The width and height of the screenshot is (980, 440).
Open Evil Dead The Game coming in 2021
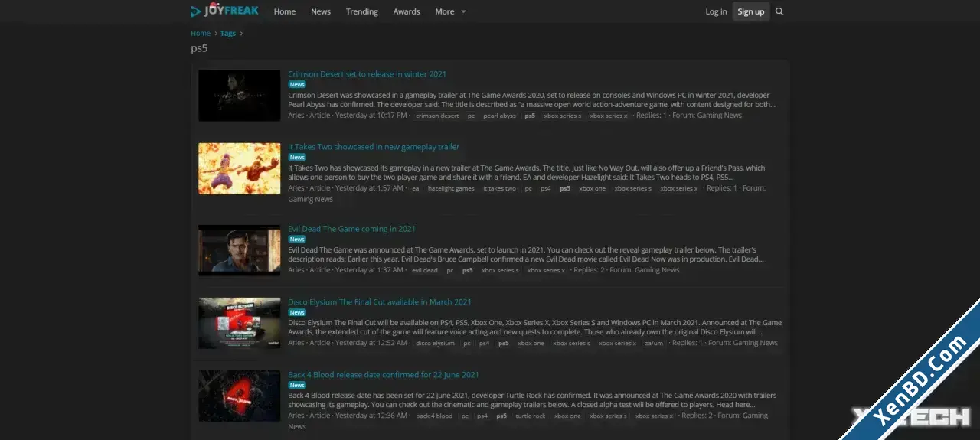point(352,229)
